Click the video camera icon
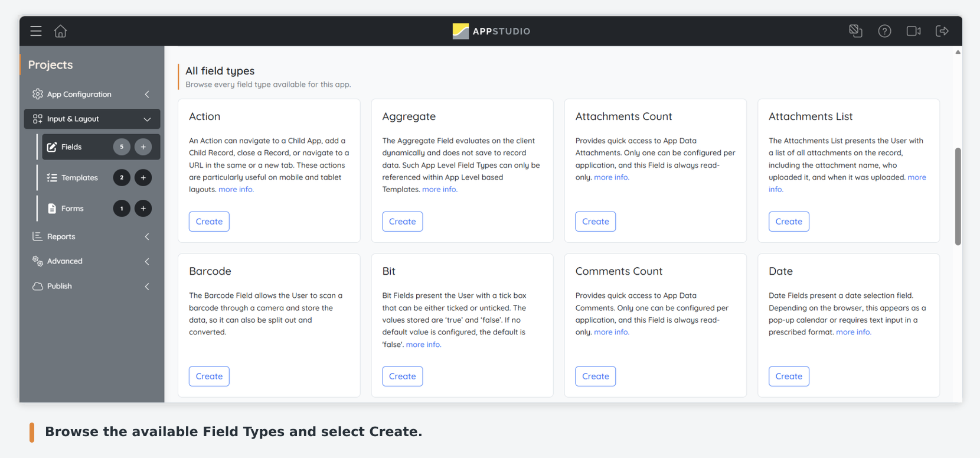 pos(913,31)
